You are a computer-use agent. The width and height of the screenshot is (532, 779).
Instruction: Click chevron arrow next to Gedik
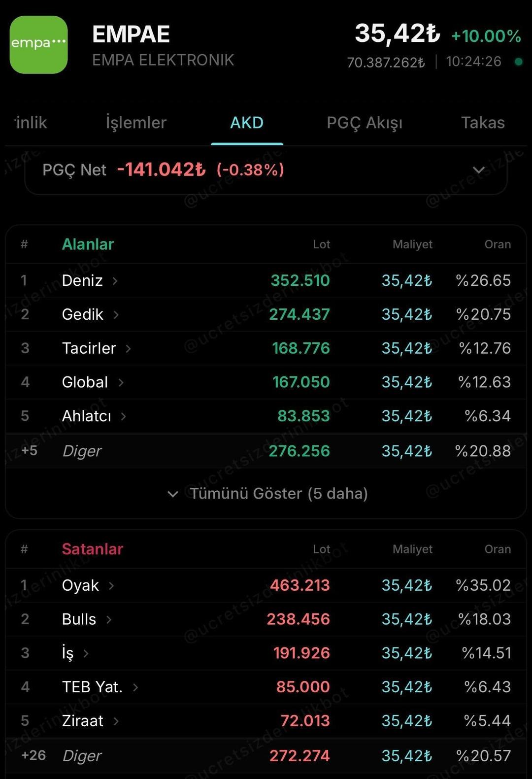tap(116, 315)
